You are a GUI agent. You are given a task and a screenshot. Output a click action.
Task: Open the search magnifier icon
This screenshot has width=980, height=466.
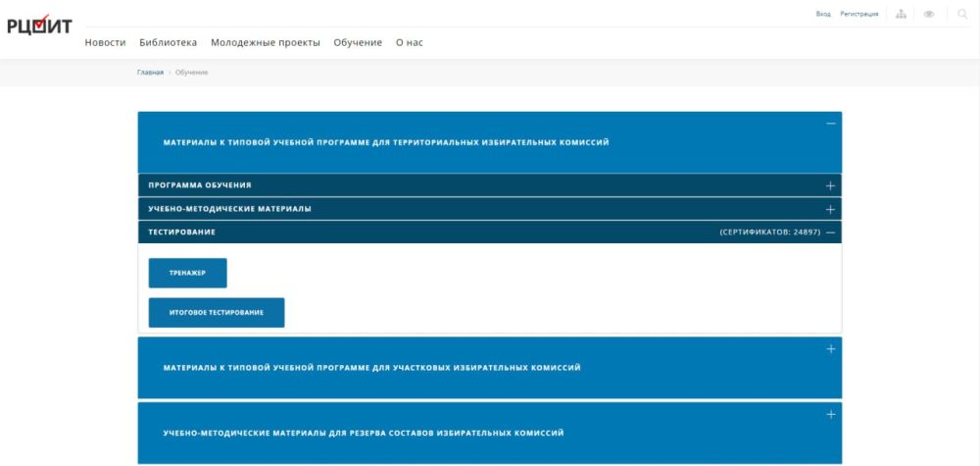pyautogui.click(x=962, y=13)
